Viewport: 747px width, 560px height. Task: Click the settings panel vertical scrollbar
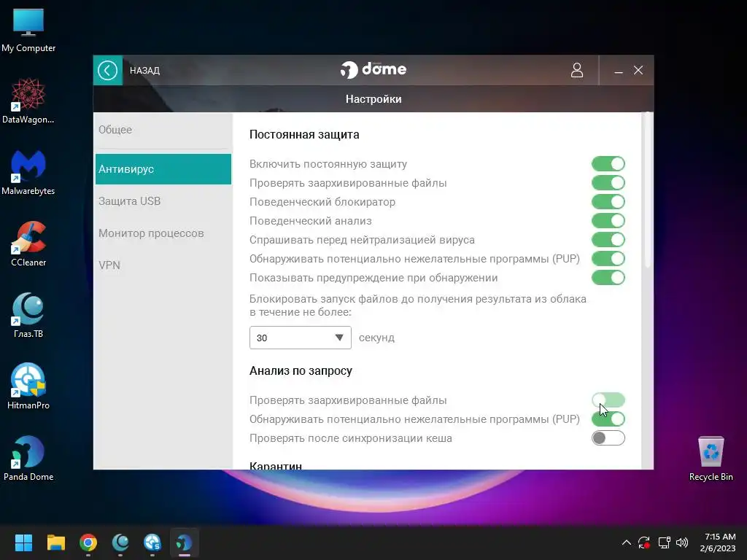click(647, 190)
